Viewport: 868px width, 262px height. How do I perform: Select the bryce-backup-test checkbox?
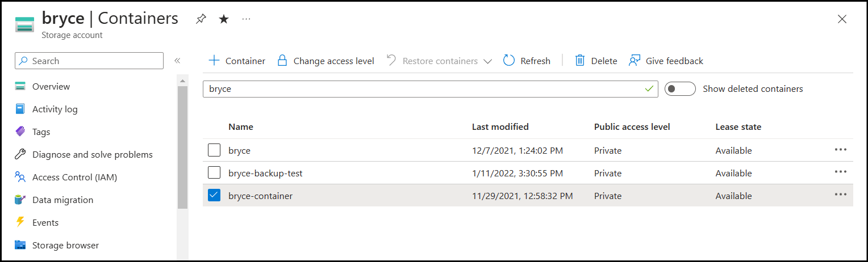pyautogui.click(x=214, y=173)
